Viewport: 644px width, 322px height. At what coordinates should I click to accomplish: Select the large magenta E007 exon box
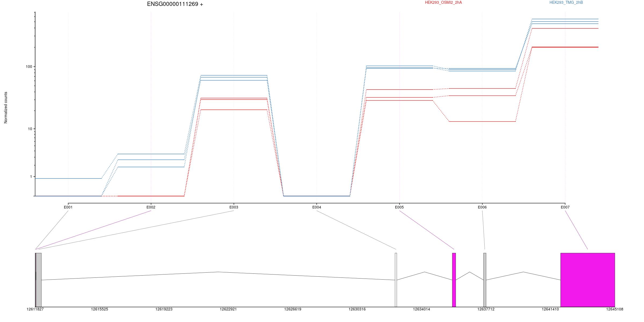point(588,280)
